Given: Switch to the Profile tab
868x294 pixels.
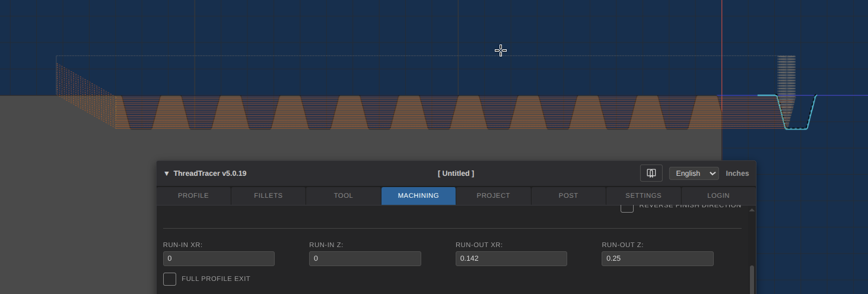Looking at the screenshot, I should click(x=193, y=195).
